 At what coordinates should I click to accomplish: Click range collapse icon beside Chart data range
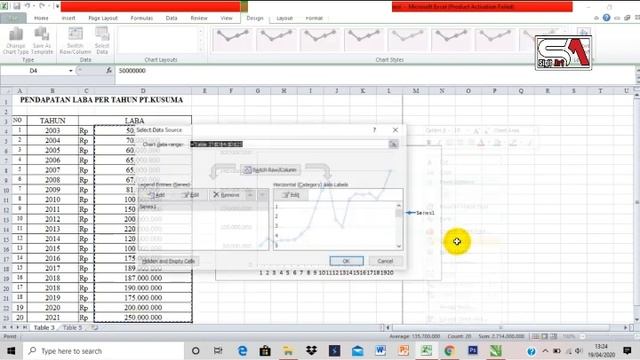pos(393,144)
